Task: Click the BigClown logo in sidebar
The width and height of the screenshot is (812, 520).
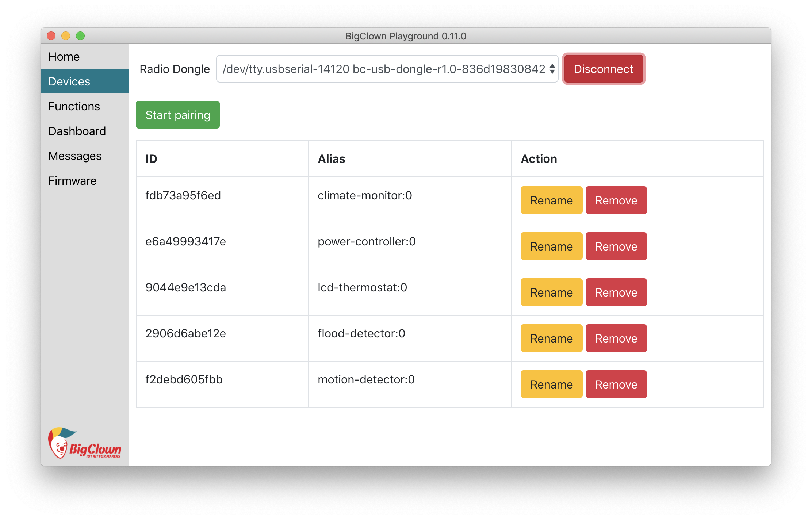Action: [84, 443]
